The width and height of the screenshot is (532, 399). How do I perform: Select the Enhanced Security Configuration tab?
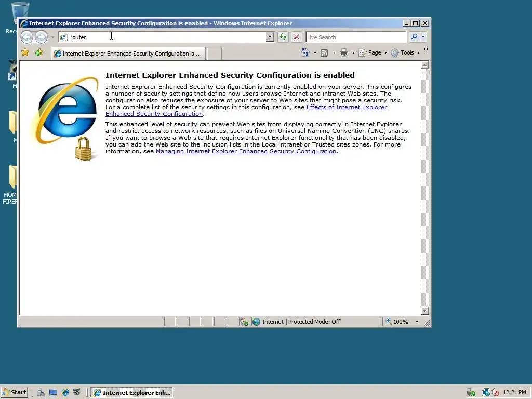coord(129,54)
